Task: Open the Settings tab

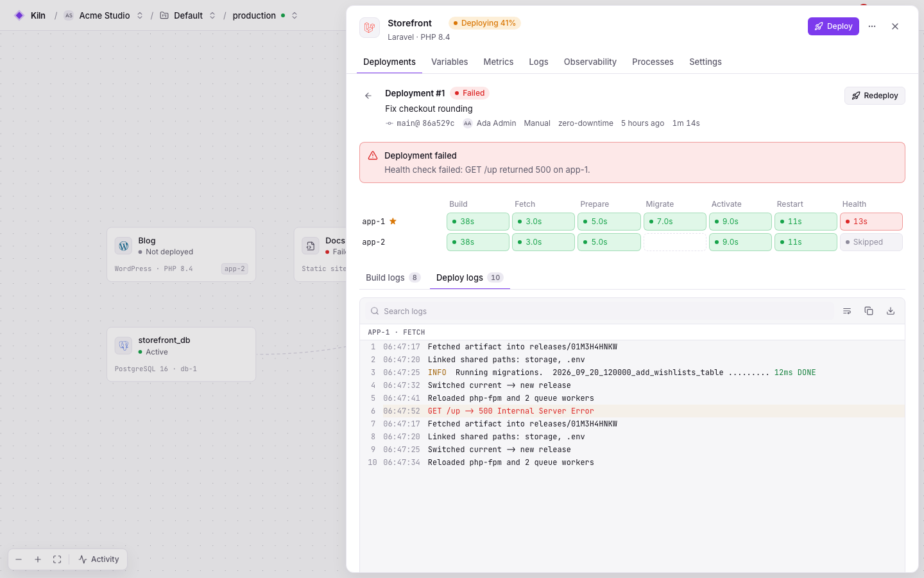Action: pyautogui.click(x=705, y=62)
